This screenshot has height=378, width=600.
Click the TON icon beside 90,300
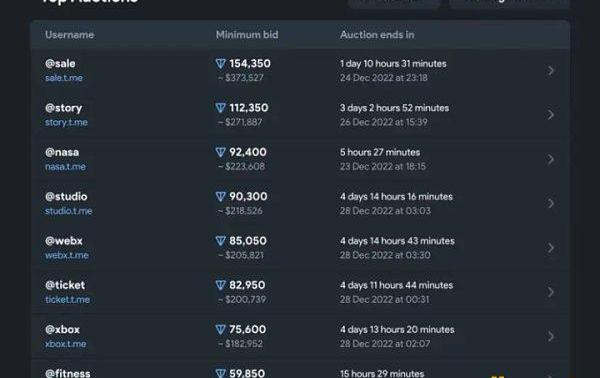(221, 197)
